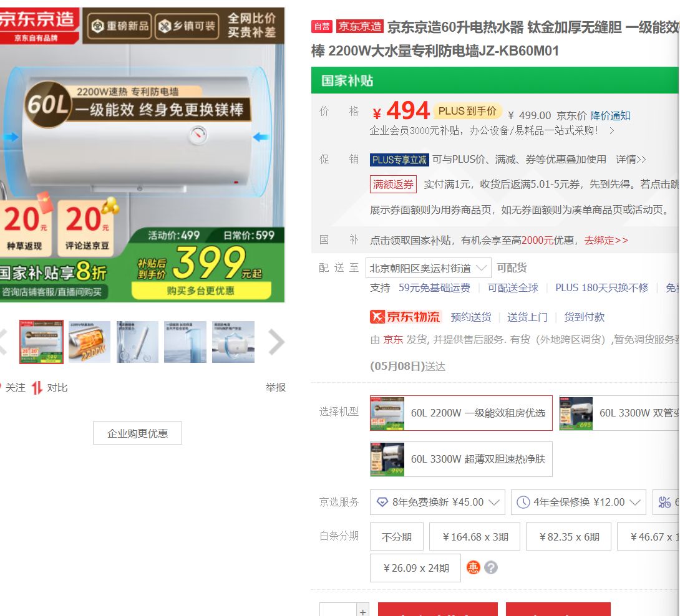Click 关注 to follow this product
This screenshot has width=680, height=616.
(15, 388)
